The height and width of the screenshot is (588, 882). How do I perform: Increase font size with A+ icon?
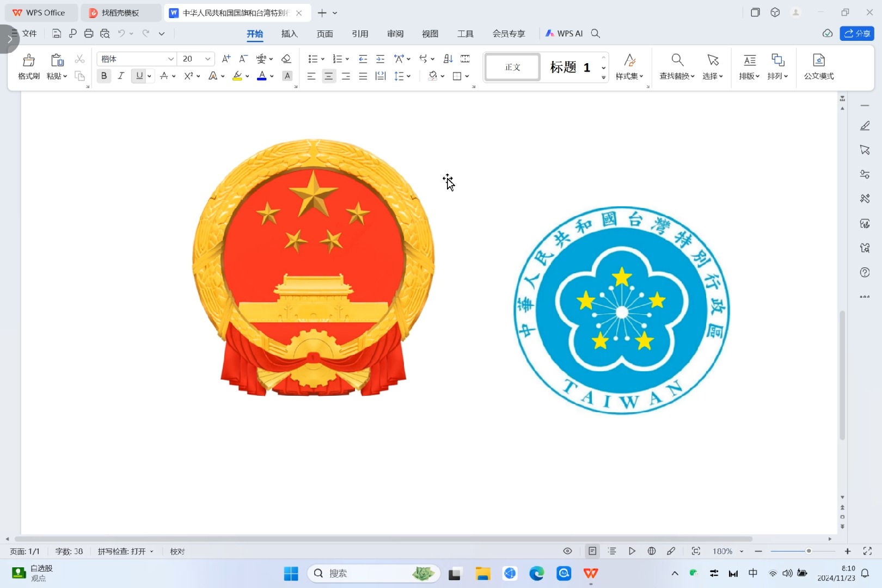(226, 59)
